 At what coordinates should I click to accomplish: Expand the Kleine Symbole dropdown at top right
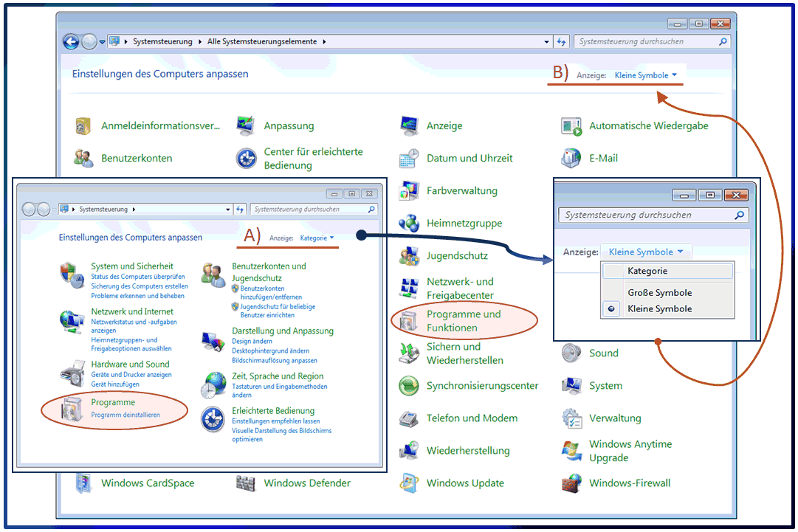point(645,75)
